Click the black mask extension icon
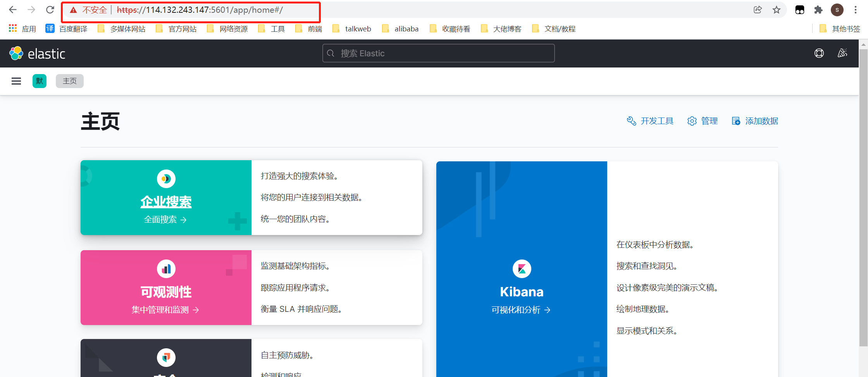Viewport: 868px width, 377px height. (799, 10)
